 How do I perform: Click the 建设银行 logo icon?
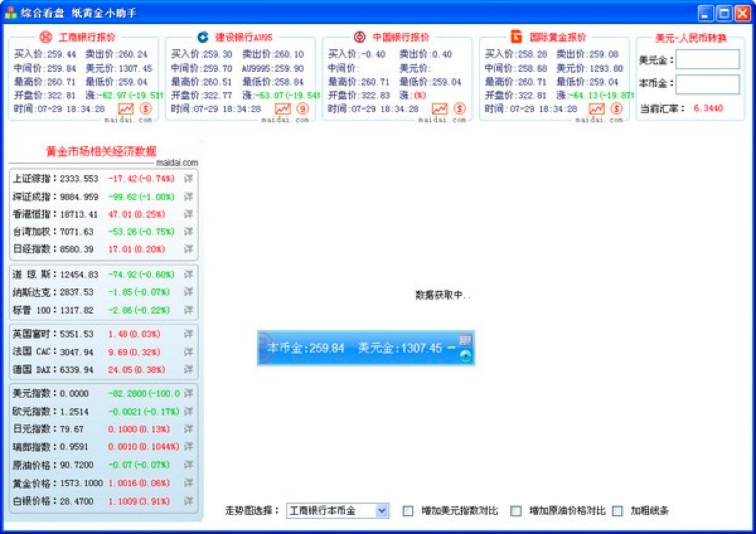click(x=203, y=37)
